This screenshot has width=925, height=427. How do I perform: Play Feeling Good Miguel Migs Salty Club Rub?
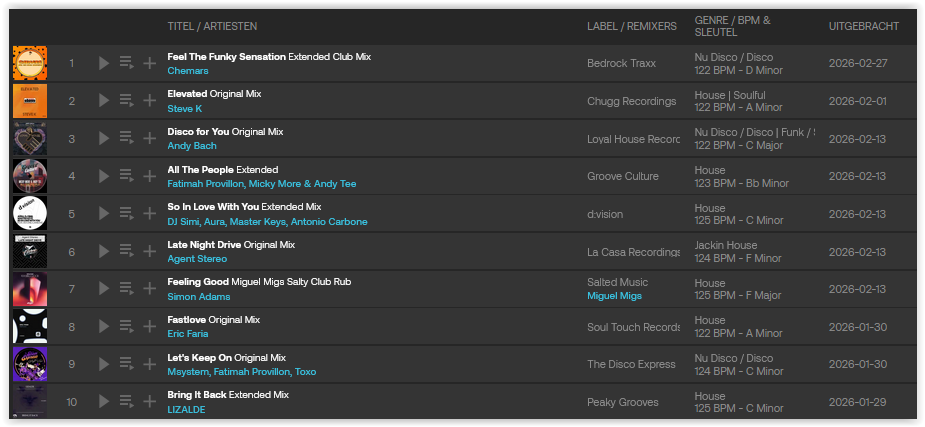[104, 289]
